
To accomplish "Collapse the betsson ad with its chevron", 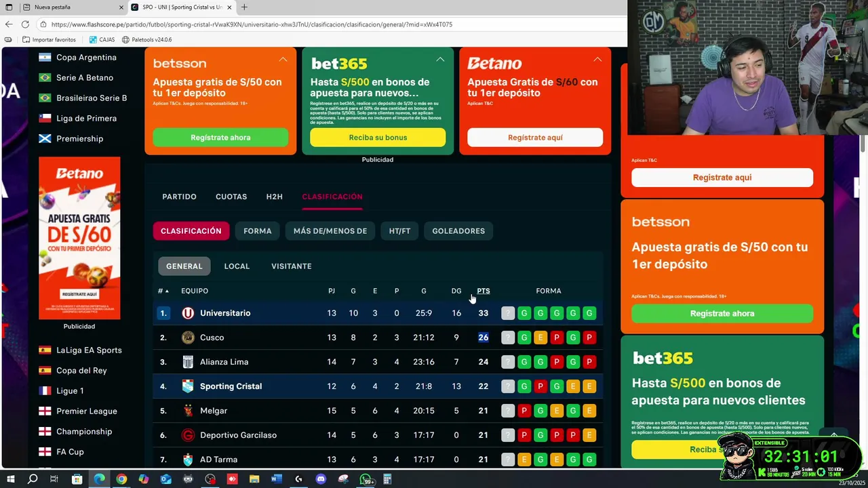I will tap(283, 60).
